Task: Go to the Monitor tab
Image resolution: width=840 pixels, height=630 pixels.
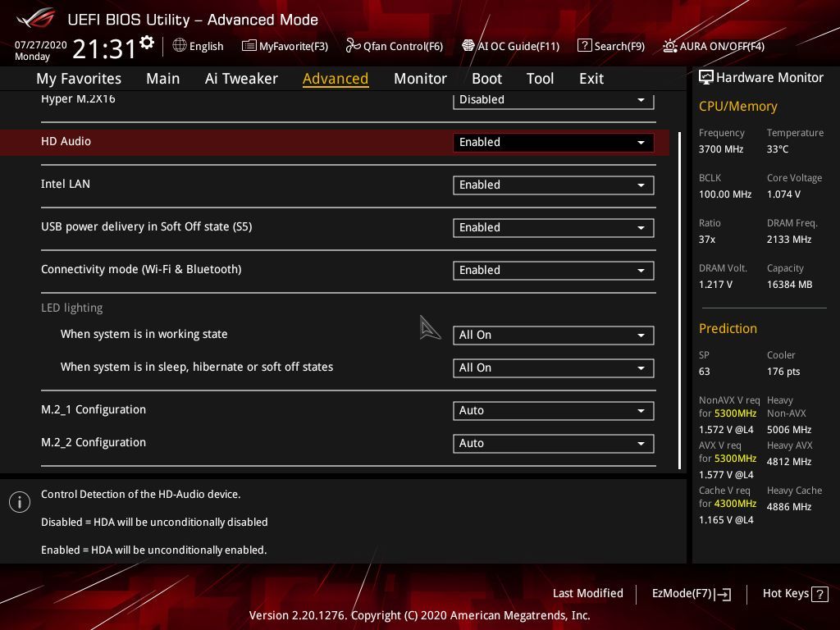Action: (420, 79)
